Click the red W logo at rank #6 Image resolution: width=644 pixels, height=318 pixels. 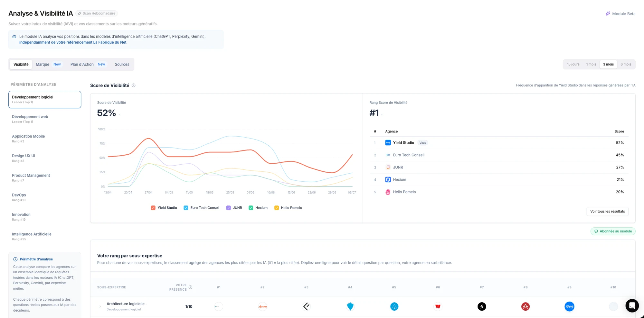click(438, 306)
